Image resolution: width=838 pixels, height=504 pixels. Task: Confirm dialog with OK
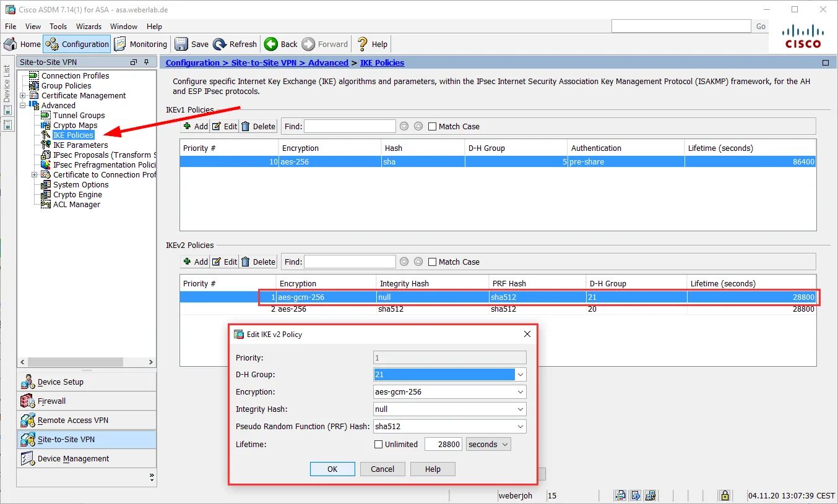[332, 469]
